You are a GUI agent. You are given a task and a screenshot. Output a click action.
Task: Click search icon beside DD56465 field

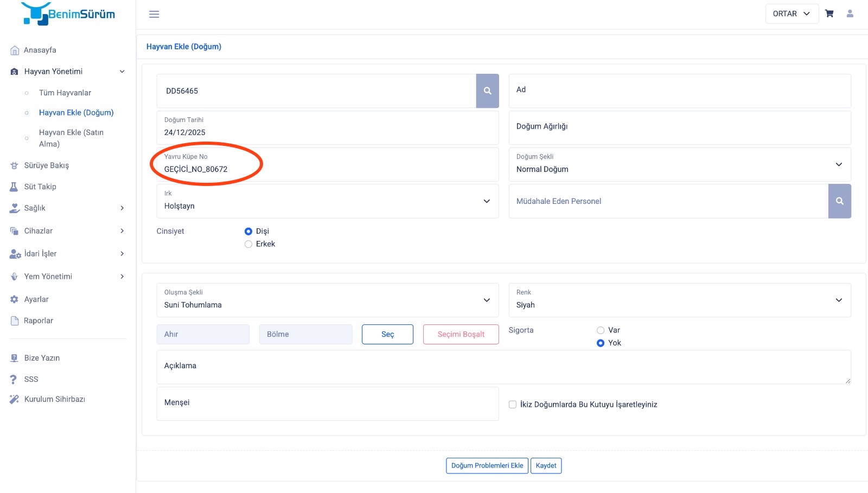[487, 91]
